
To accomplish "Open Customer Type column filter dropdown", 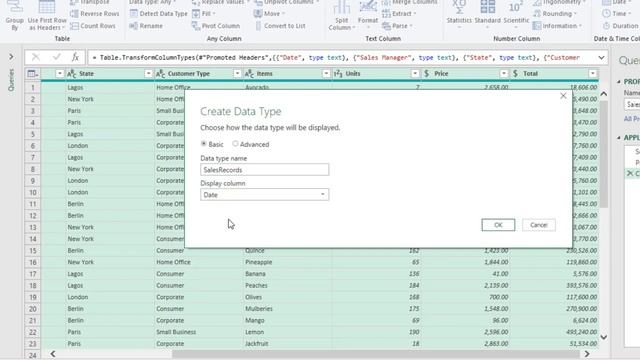I will tap(237, 73).
